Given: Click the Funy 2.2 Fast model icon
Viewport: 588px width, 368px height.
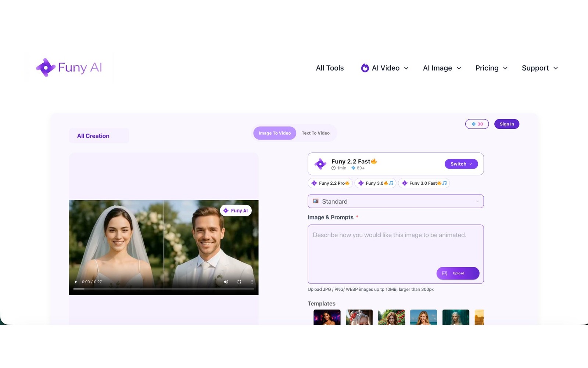Looking at the screenshot, I should click(320, 164).
